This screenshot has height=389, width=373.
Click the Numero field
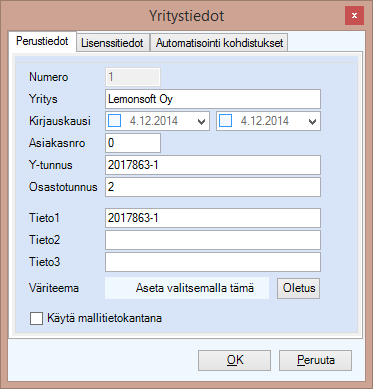coord(133,77)
